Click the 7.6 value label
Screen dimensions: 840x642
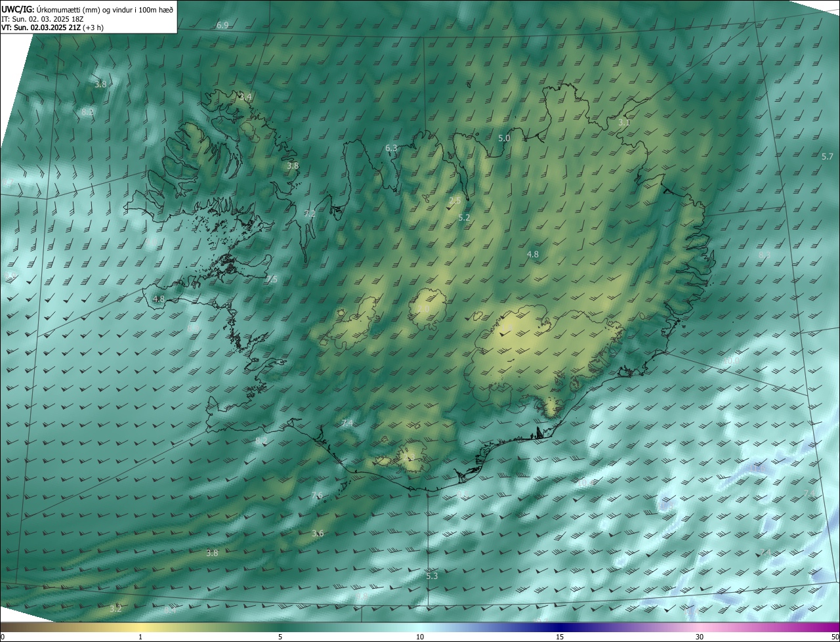coord(317,496)
